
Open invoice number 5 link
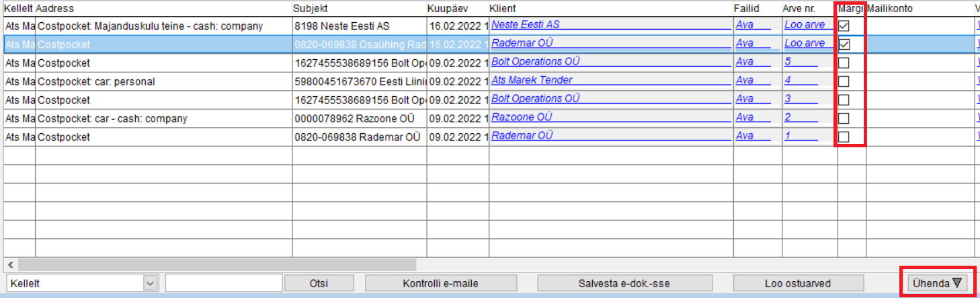[788, 61]
